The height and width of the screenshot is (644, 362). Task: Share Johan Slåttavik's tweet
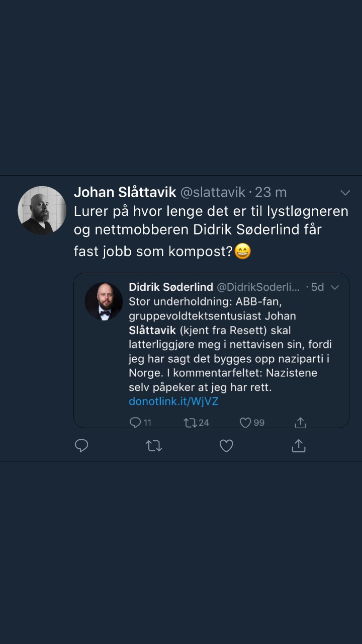[299, 446]
